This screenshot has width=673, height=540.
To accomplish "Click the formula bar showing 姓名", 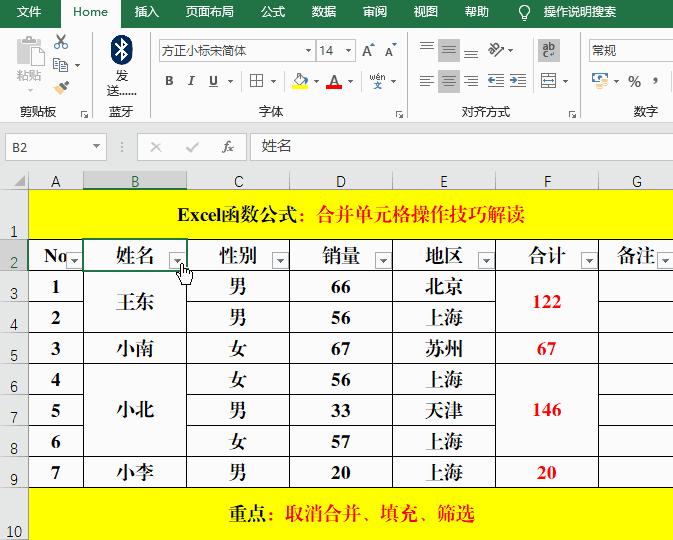I will pyautogui.click(x=461, y=147).
